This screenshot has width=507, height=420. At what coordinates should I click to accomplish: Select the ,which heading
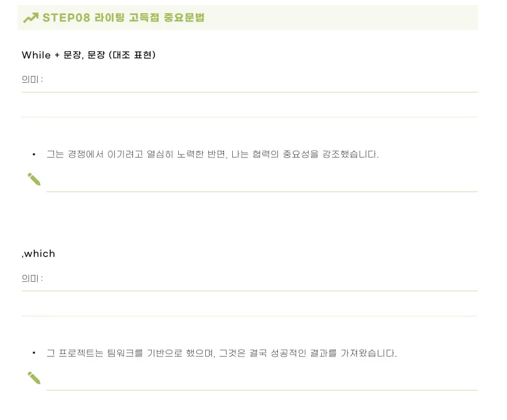38,254
